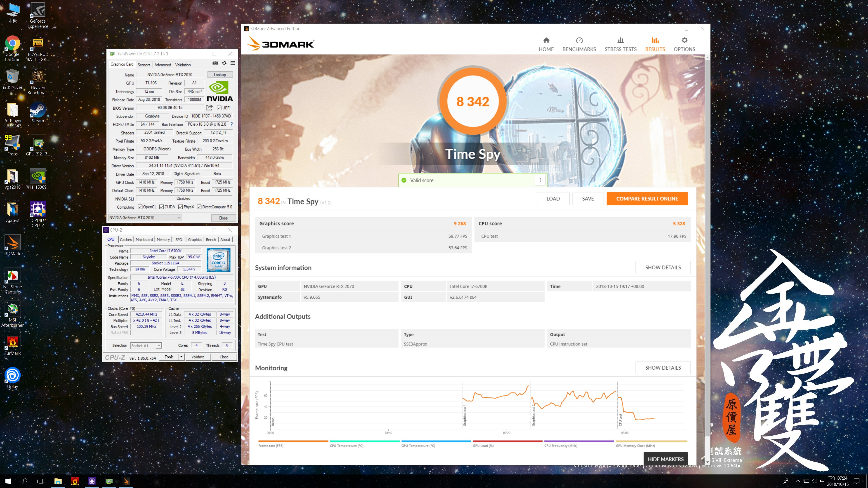Open the CPU-Z Tools dropdown arrow
The image size is (868, 488).
[181, 357]
